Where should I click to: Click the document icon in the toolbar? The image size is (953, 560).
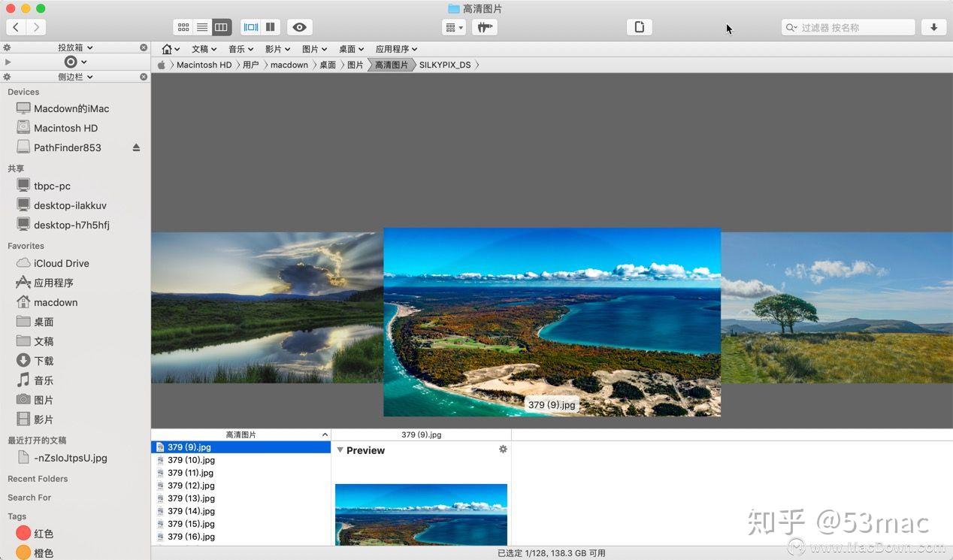(639, 27)
